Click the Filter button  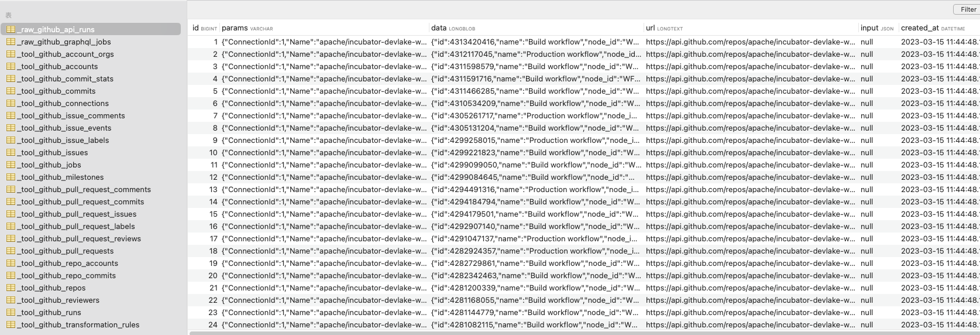click(967, 9)
